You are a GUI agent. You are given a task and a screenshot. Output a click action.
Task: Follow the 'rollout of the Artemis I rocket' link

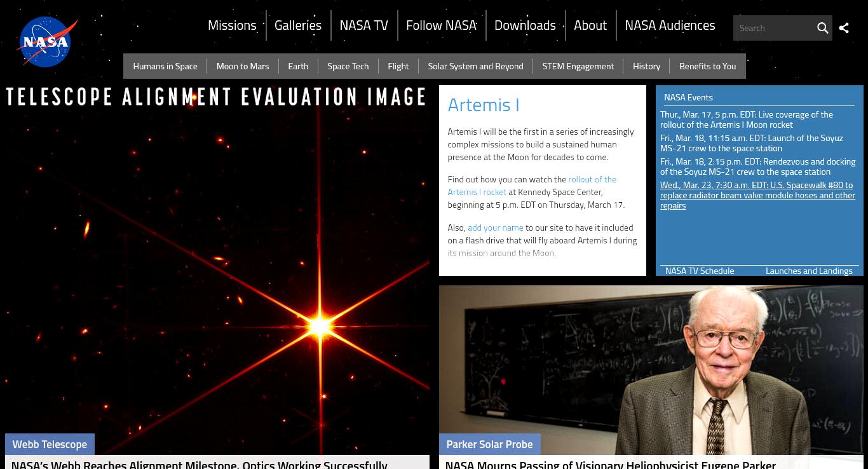click(532, 186)
